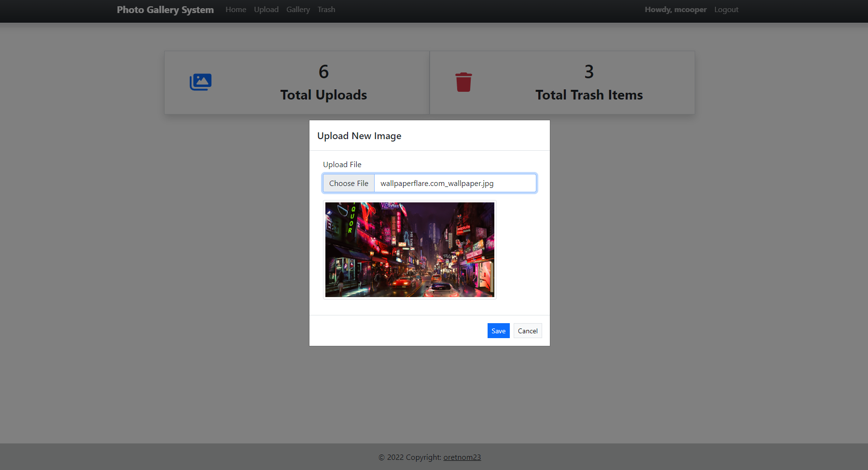Click the blue images icon for uploads

pos(200,82)
